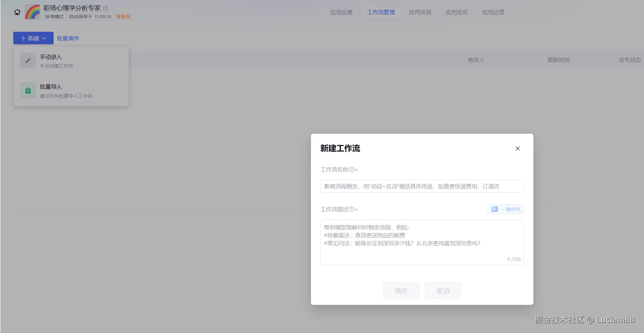
Task: Click the AI icon on 一键优化 button
Action: pos(494,209)
